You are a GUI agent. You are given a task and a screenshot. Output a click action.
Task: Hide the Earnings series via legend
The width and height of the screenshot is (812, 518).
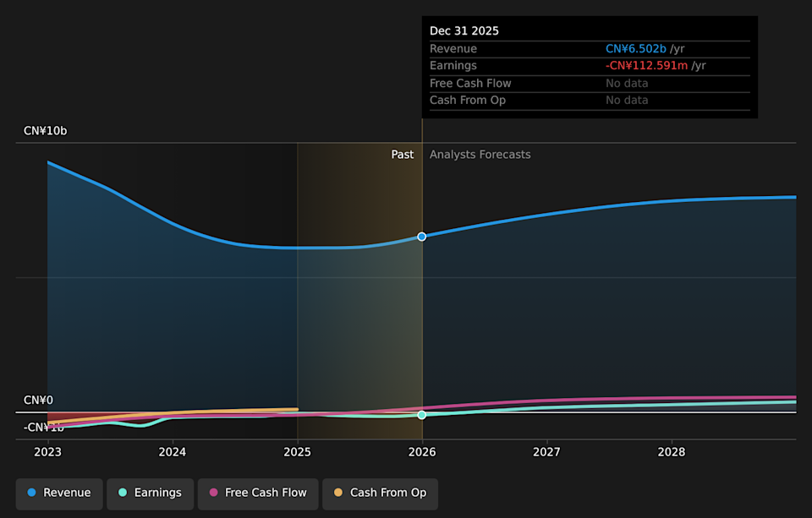[x=150, y=493]
